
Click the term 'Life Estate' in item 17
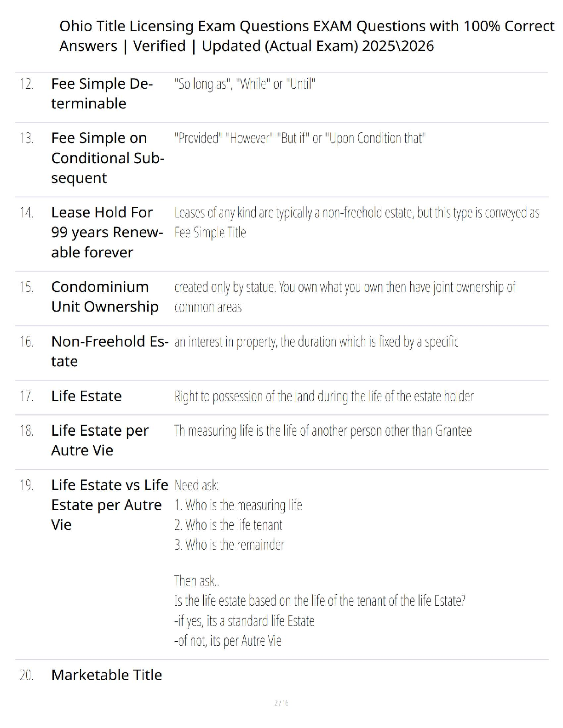86,396
